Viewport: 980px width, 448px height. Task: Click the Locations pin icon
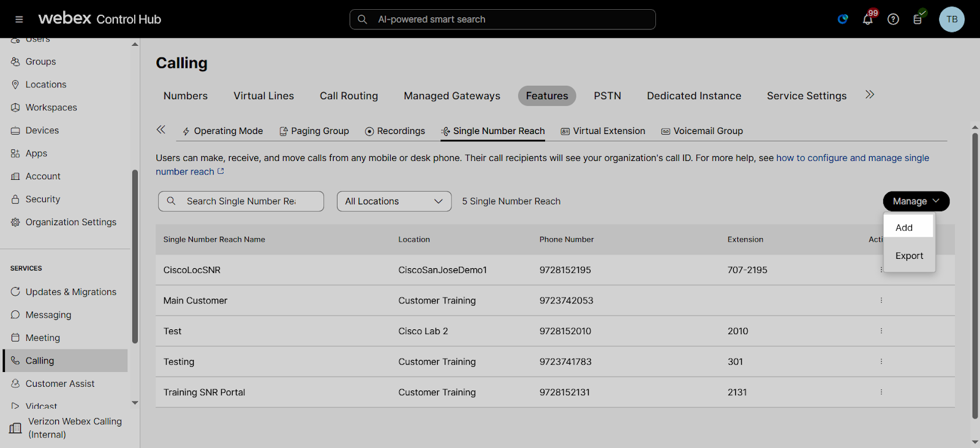tap(15, 84)
